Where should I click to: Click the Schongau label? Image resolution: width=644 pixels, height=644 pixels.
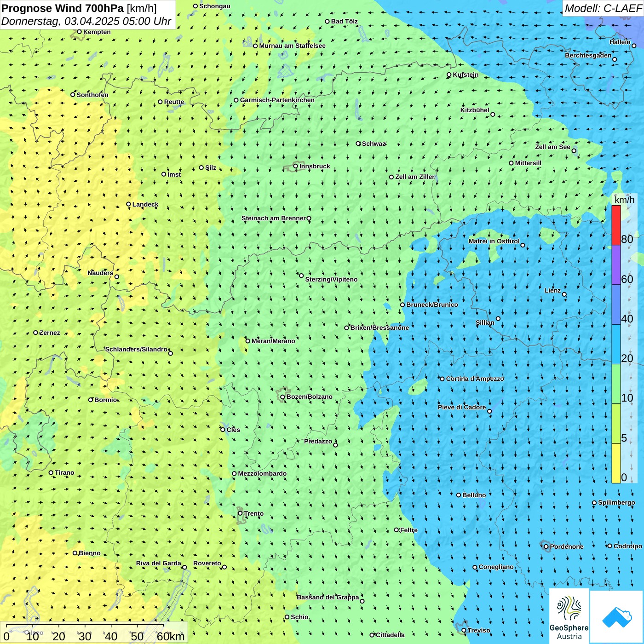[214, 6]
